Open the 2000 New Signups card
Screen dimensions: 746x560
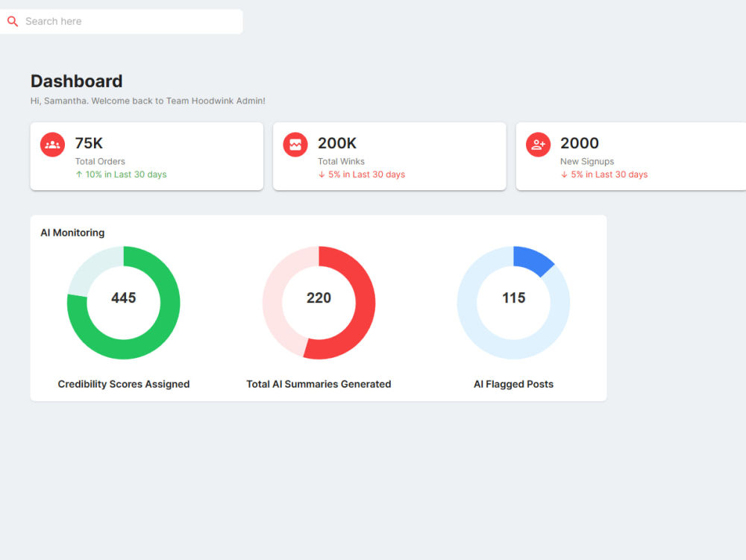click(x=631, y=157)
